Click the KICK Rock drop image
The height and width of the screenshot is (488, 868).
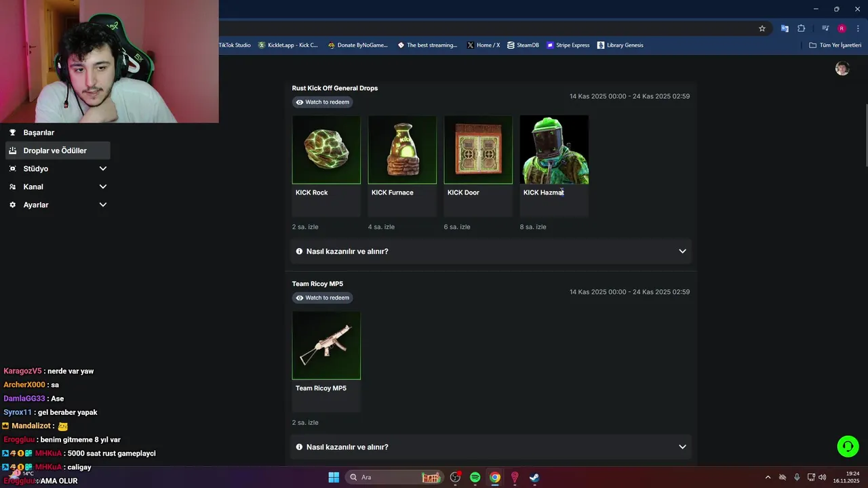(326, 150)
